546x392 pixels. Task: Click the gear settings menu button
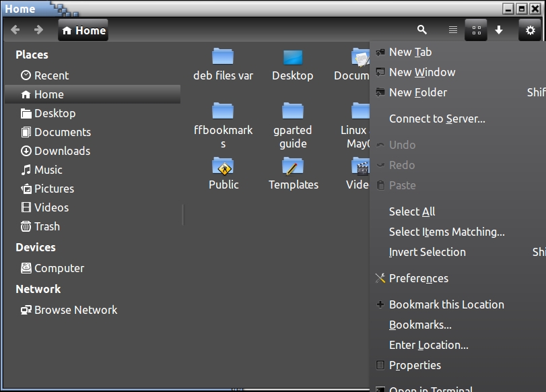tap(530, 30)
